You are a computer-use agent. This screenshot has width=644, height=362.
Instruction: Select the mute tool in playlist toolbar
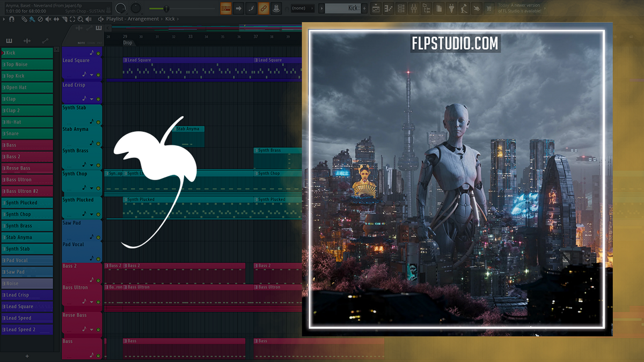pyautogui.click(x=48, y=19)
